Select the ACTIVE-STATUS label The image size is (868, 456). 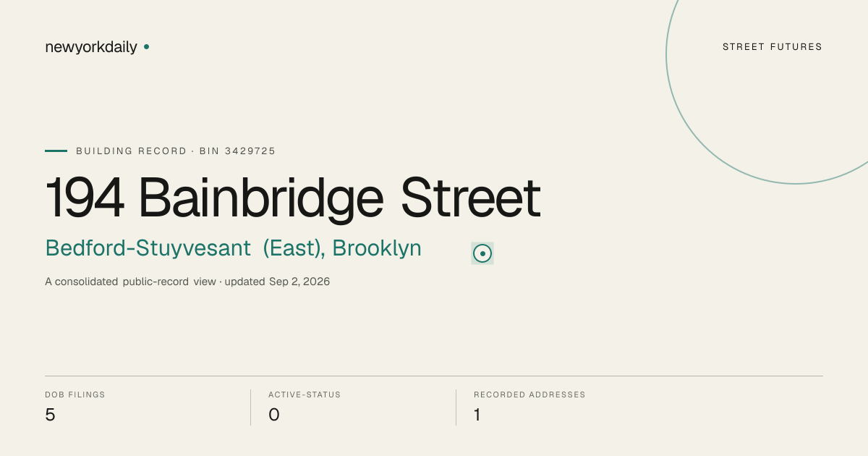click(x=305, y=395)
